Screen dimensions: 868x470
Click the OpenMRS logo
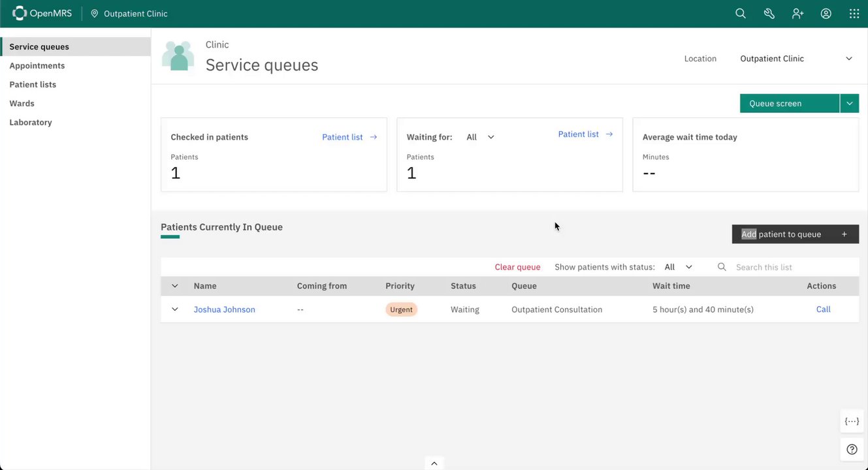[42, 14]
